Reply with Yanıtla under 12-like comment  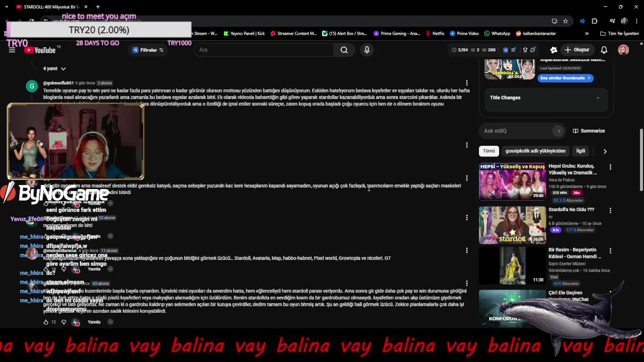(94, 322)
